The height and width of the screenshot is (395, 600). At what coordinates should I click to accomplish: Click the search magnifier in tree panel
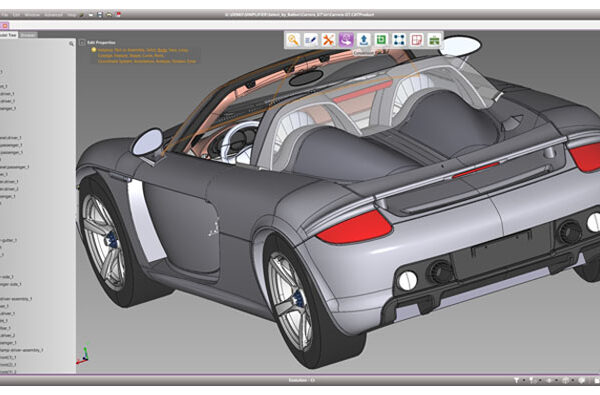pyautogui.click(x=71, y=44)
